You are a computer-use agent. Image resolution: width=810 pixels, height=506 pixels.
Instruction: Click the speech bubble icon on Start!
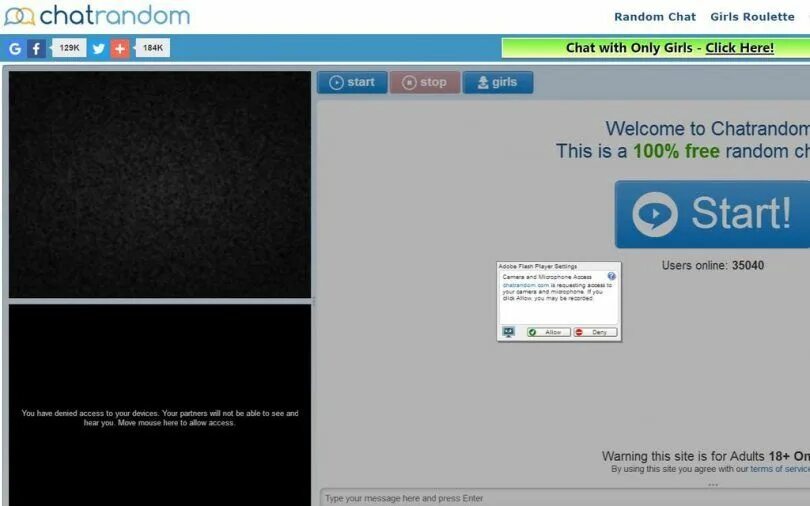[x=655, y=214]
